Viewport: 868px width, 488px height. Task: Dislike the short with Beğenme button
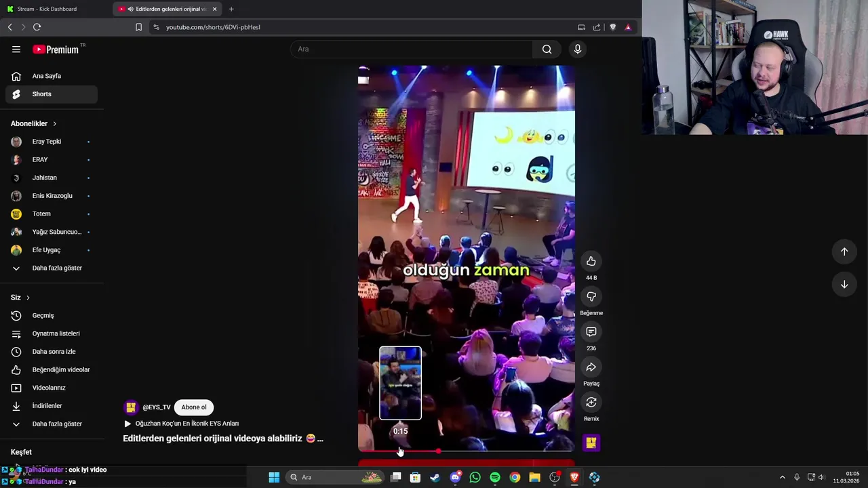[x=591, y=297]
